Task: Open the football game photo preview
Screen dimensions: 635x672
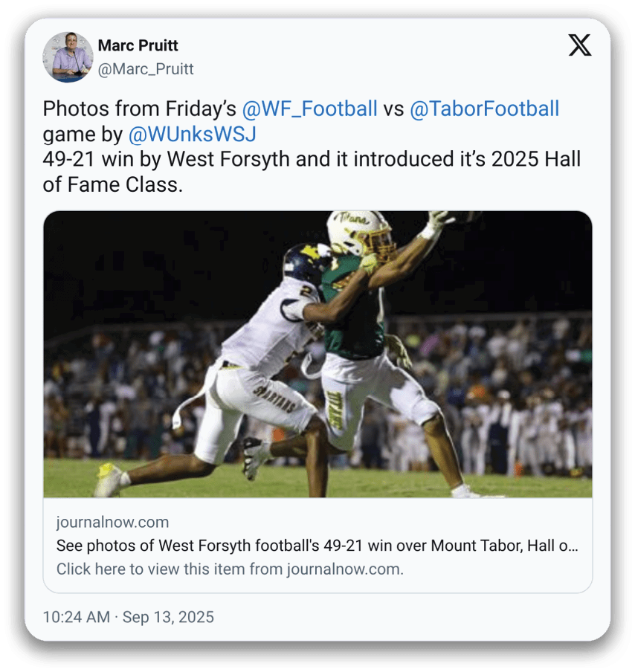Action: click(317, 354)
